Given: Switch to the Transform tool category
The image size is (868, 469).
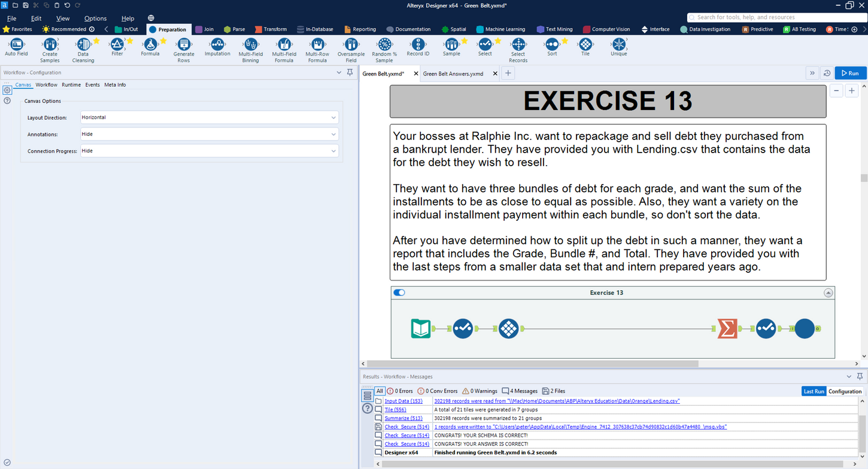Looking at the screenshot, I should point(271,29).
